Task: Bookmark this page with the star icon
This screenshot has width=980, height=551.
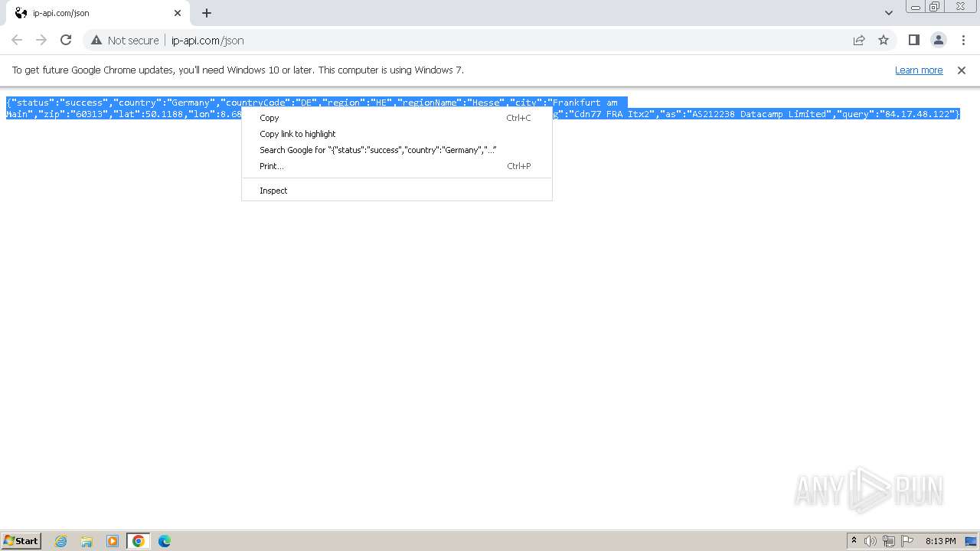Action: [x=884, y=41]
